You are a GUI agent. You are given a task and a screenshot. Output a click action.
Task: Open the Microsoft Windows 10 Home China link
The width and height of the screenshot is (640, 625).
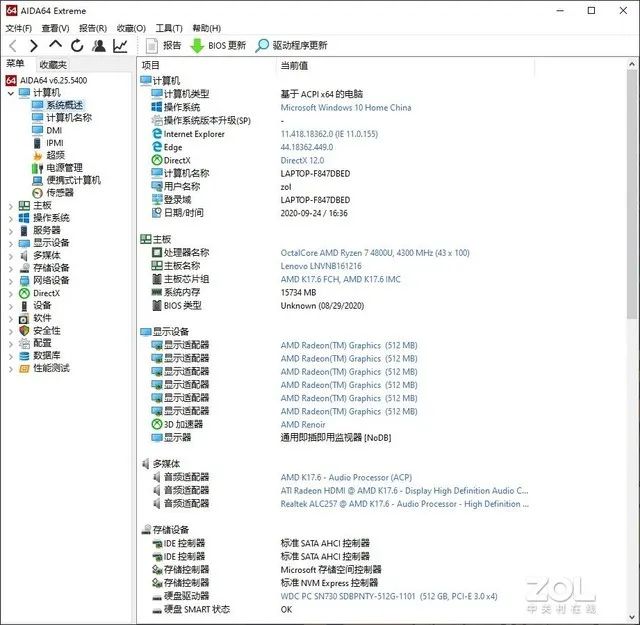(x=346, y=108)
